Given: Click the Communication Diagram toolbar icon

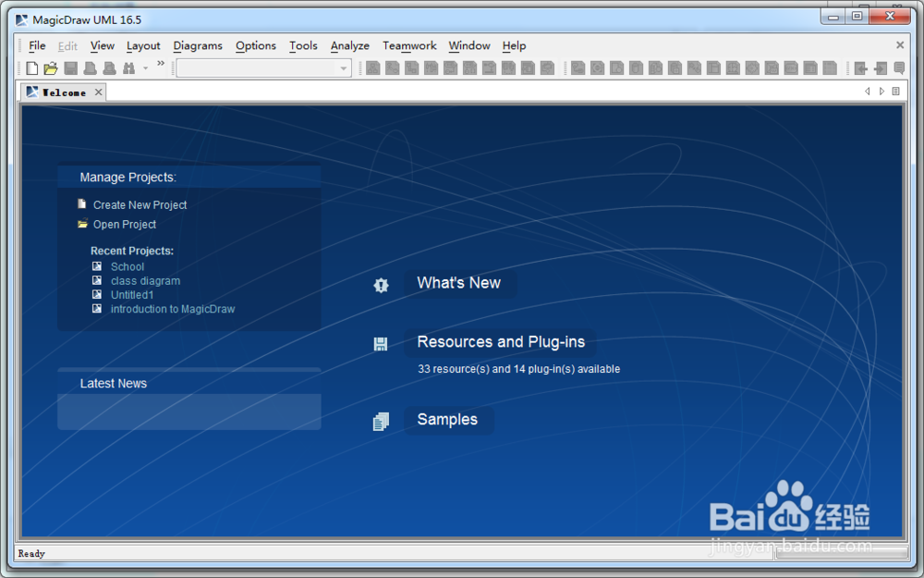Looking at the screenshot, I should click(x=412, y=68).
